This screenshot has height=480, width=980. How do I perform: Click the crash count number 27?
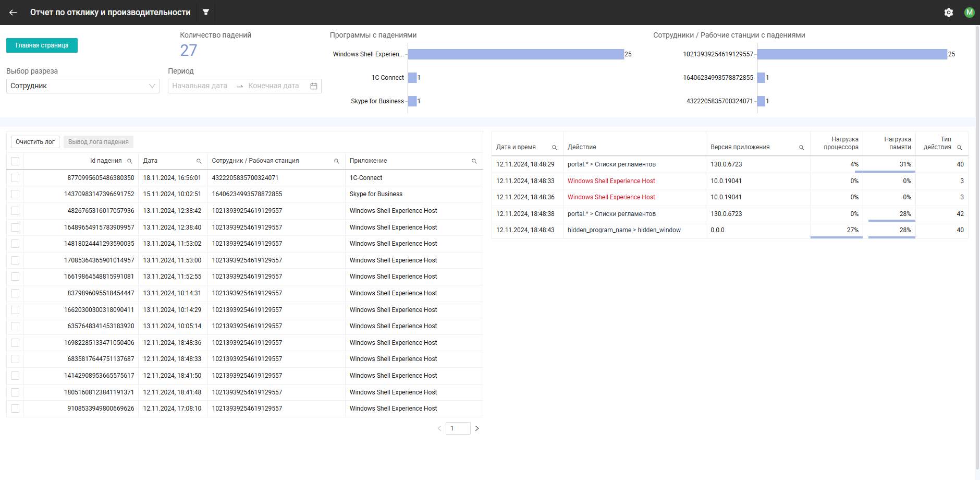coord(189,51)
